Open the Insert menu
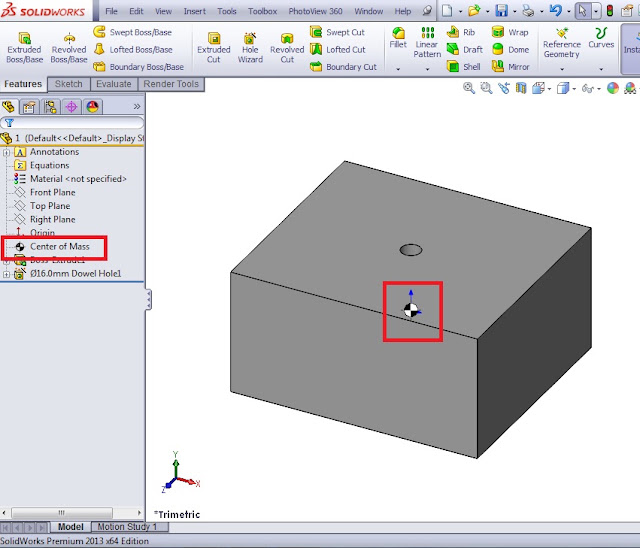640x548 pixels. [194, 11]
